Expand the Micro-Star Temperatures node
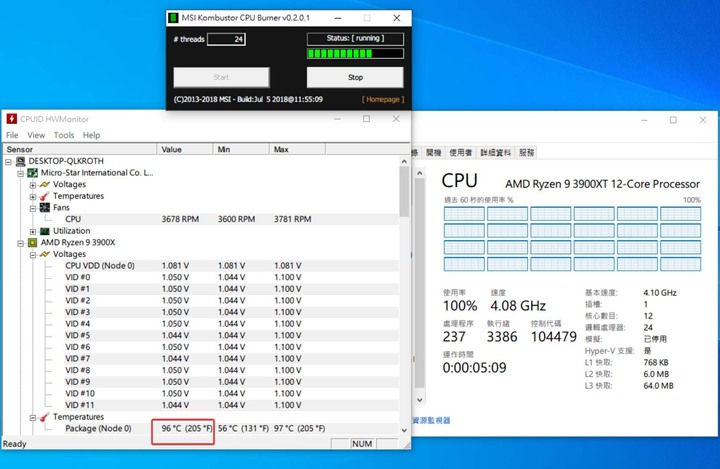Image resolution: width=720 pixels, height=469 pixels. (x=33, y=197)
